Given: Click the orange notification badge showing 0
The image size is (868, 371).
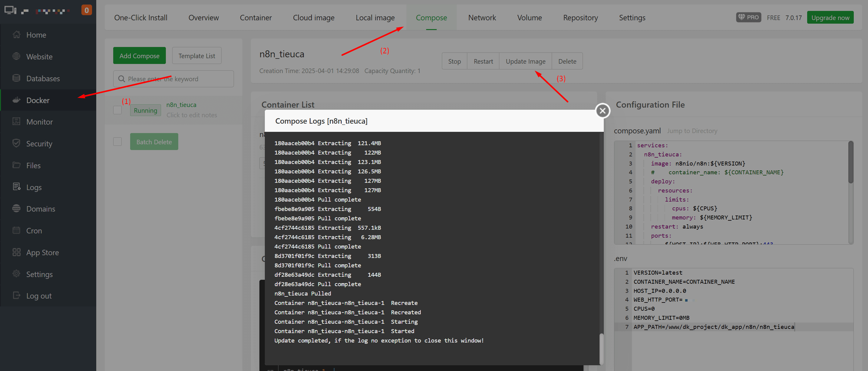Looking at the screenshot, I should [x=87, y=10].
